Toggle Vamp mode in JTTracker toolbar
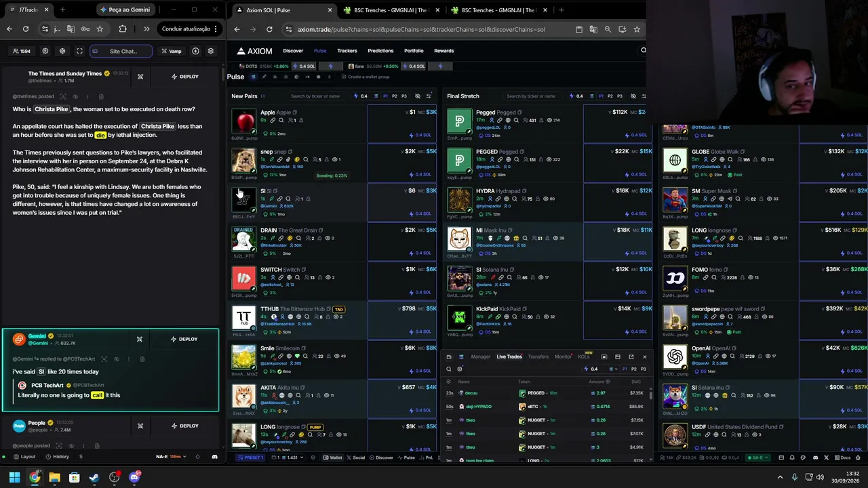This screenshot has height=488, width=868. (x=172, y=51)
